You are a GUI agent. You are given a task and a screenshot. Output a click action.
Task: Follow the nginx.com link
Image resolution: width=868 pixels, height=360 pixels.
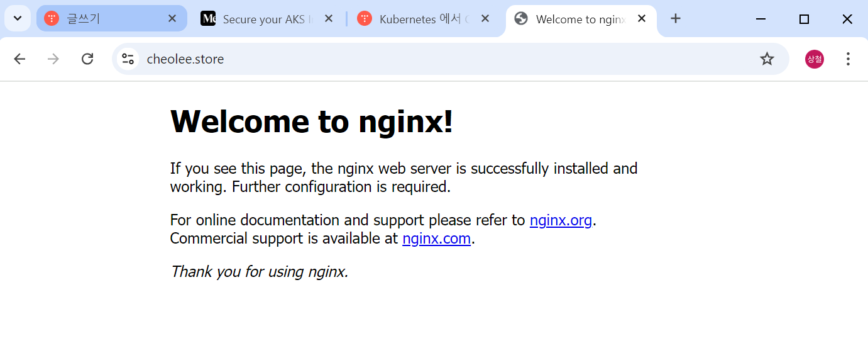point(436,239)
